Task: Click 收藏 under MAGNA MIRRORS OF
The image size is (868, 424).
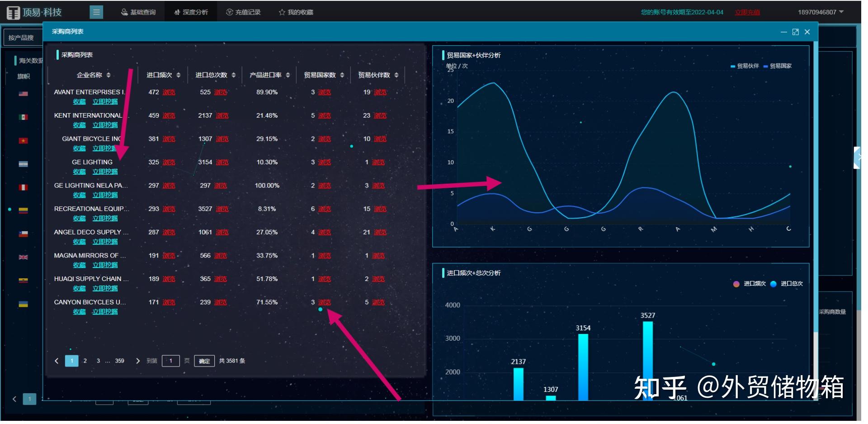Action: pyautogui.click(x=80, y=265)
